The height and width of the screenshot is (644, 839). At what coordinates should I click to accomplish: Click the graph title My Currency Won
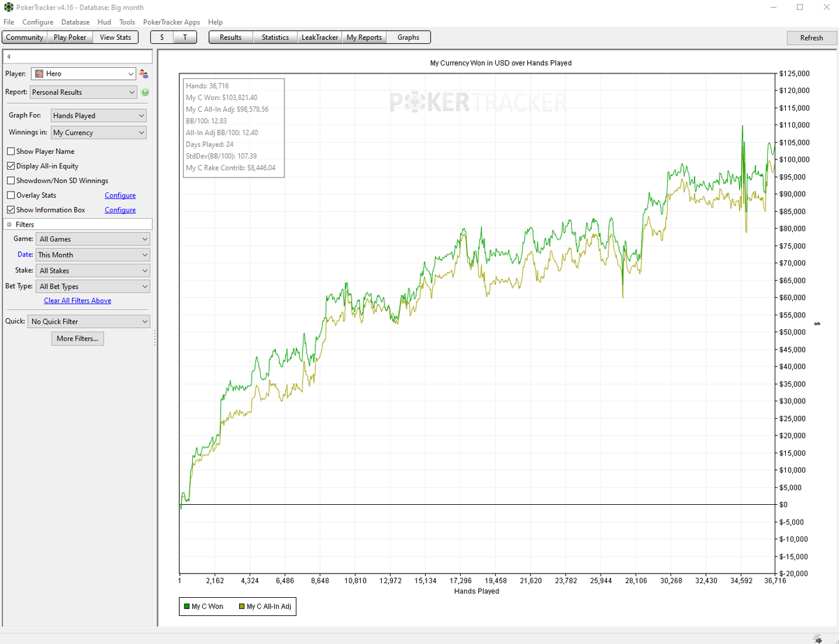click(x=500, y=63)
